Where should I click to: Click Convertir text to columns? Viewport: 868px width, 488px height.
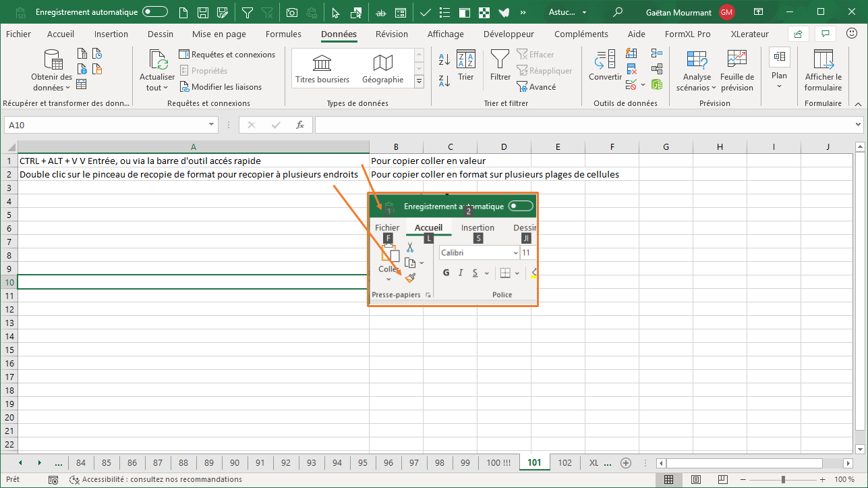tap(605, 65)
